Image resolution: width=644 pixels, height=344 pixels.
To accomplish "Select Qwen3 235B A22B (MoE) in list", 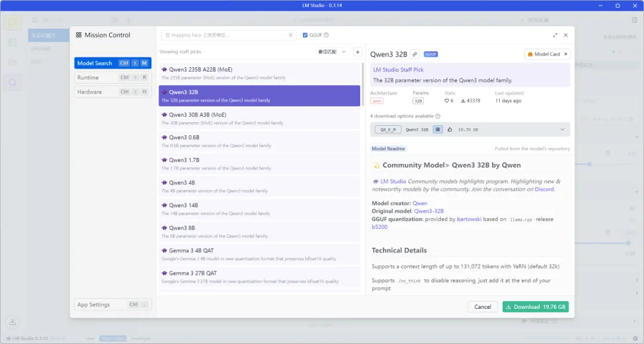I will point(259,73).
